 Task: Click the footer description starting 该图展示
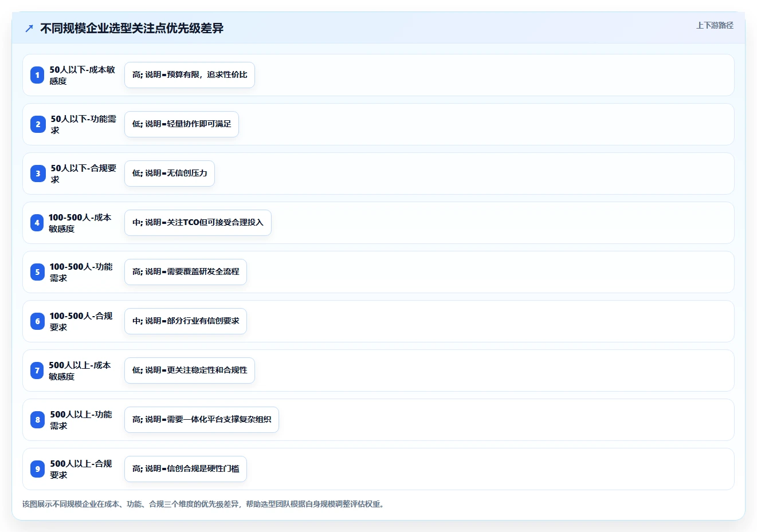(205, 504)
